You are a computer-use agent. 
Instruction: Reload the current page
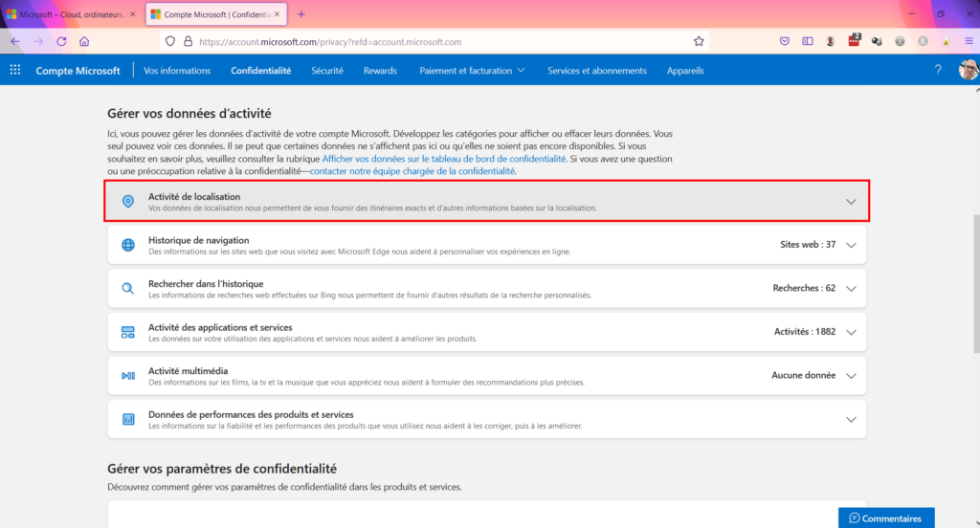[x=61, y=41]
